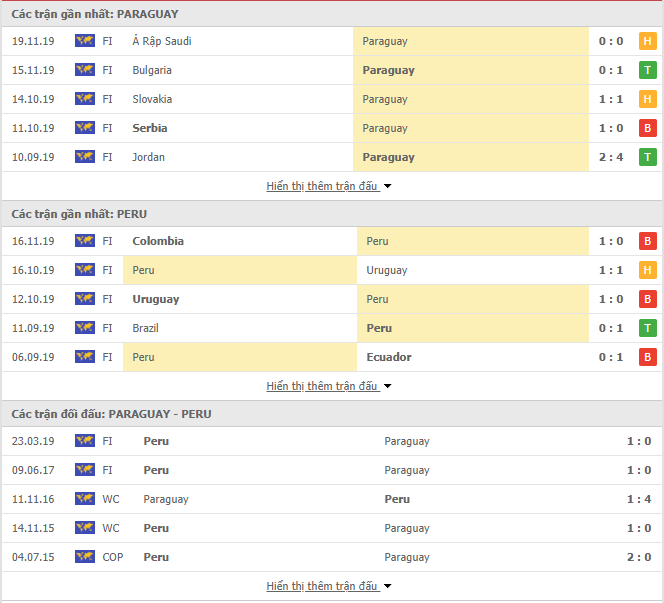Expand more Paraguay recent matches
Image resolution: width=664 pixels, height=603 pixels.
click(329, 186)
